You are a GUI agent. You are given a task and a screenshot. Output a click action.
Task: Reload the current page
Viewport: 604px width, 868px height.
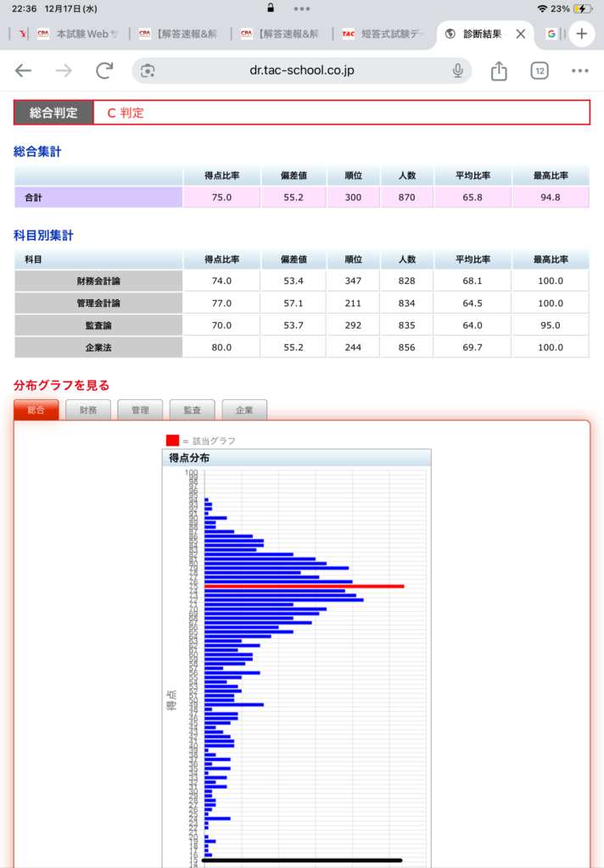(103, 70)
